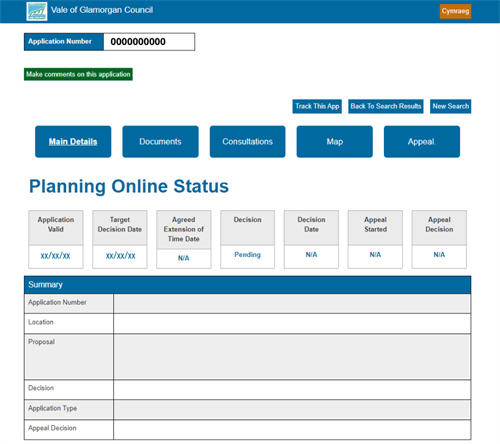Click the Application Number input field

149,42
